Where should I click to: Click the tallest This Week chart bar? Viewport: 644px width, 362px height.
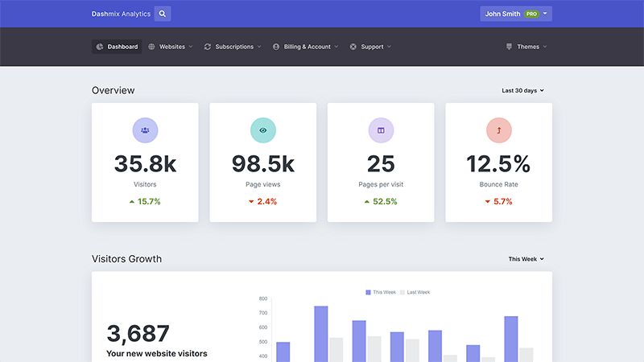[x=320, y=334]
